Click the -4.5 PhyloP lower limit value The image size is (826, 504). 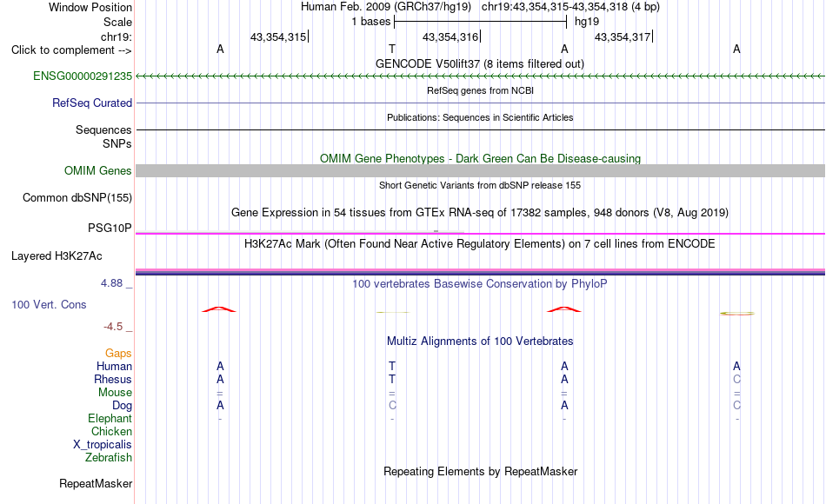tap(113, 327)
